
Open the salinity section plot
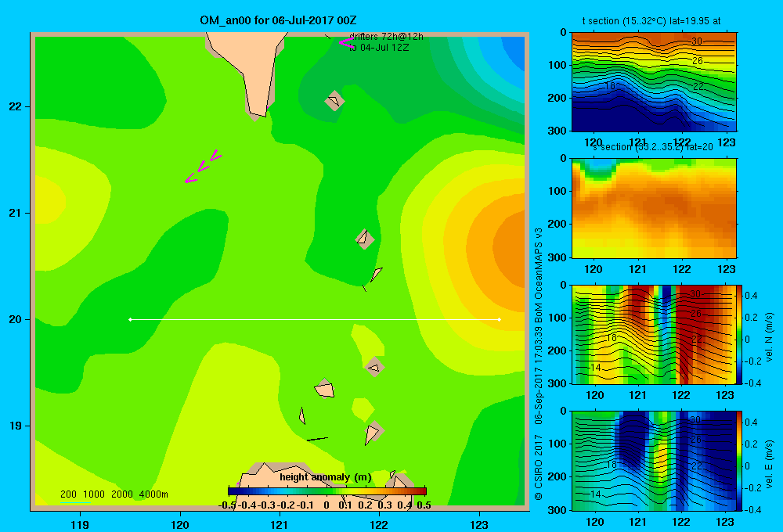654,208
